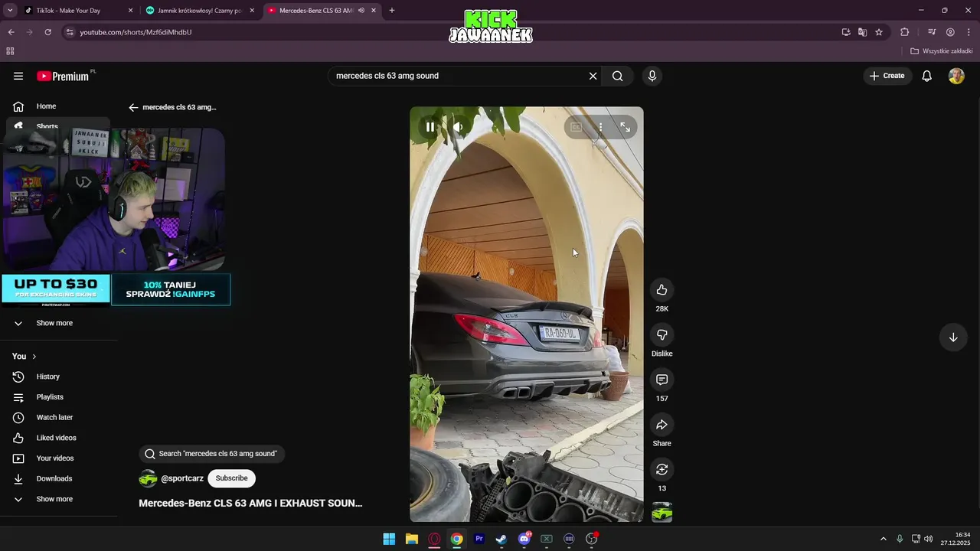Screen dimensions: 980x551
Task: Reload the page
Action: pos(48,32)
